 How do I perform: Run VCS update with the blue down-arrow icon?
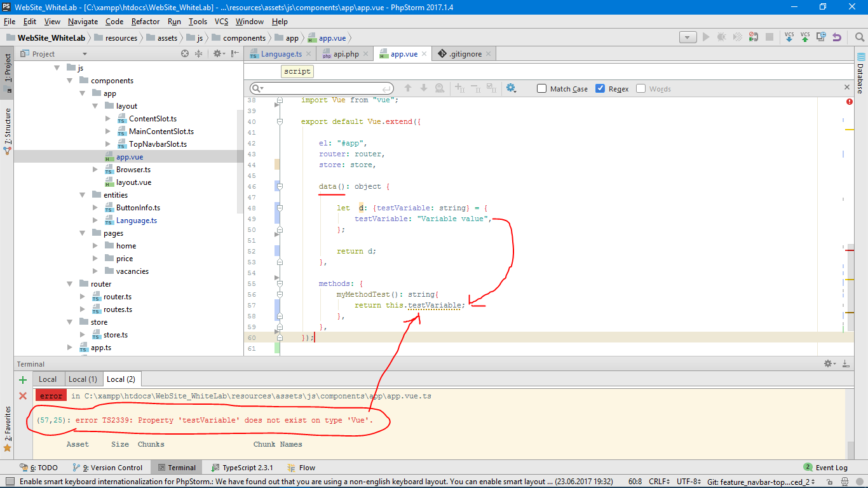789,37
